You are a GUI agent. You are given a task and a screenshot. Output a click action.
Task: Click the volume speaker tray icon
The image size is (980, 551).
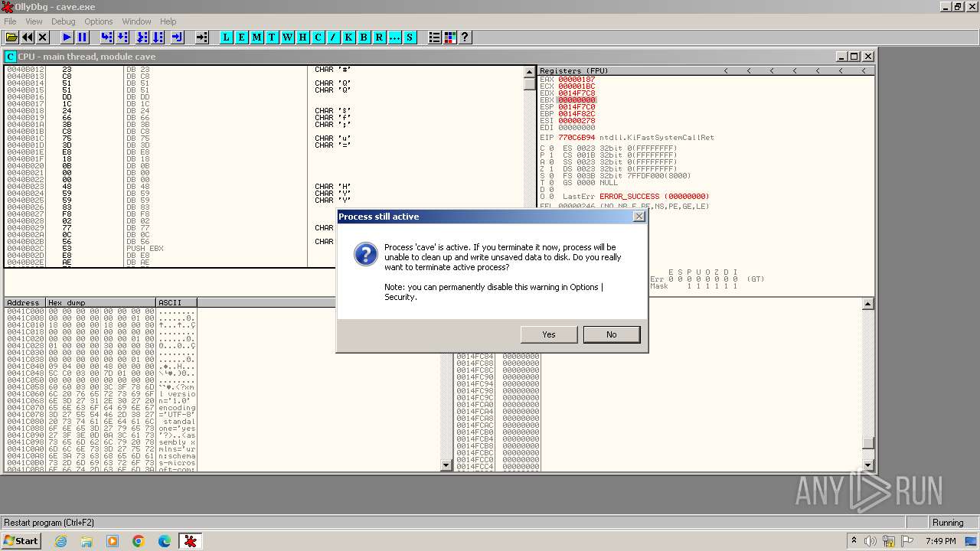click(871, 541)
